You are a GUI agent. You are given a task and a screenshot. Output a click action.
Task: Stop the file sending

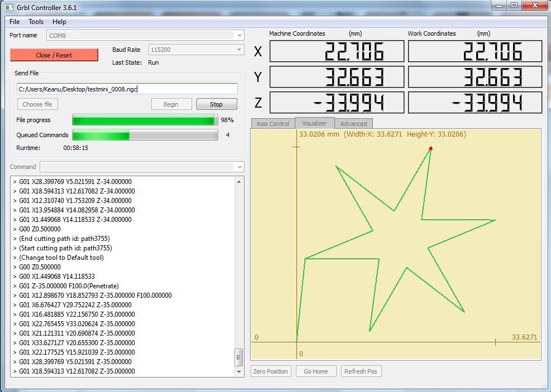[x=217, y=104]
